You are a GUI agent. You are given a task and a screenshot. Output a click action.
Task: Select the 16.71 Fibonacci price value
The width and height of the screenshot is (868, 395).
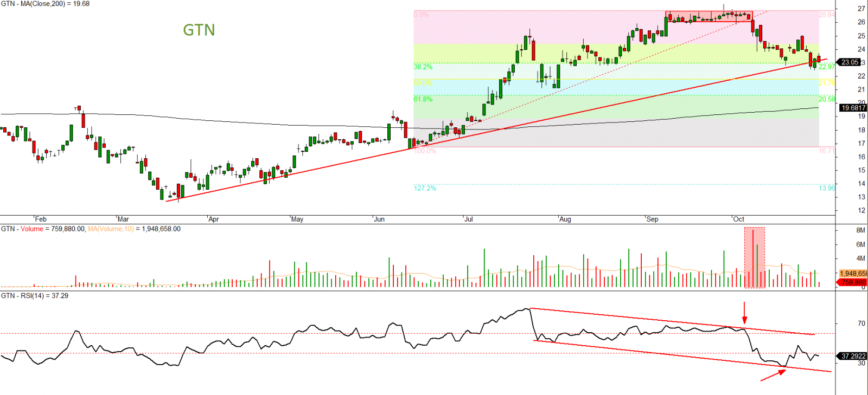tap(827, 151)
